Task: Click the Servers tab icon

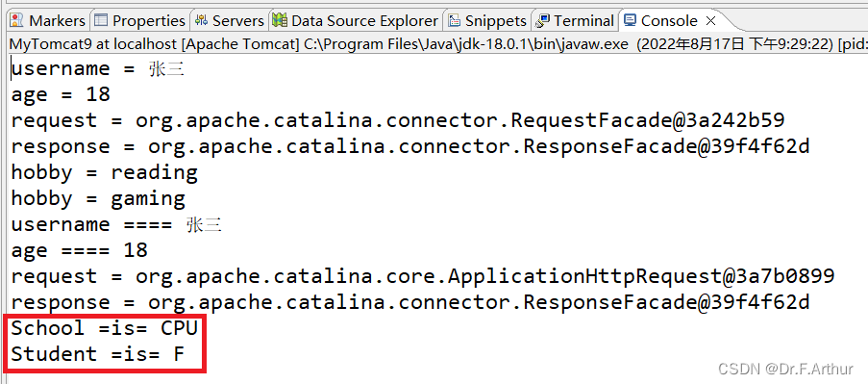Action: pyautogui.click(x=201, y=20)
